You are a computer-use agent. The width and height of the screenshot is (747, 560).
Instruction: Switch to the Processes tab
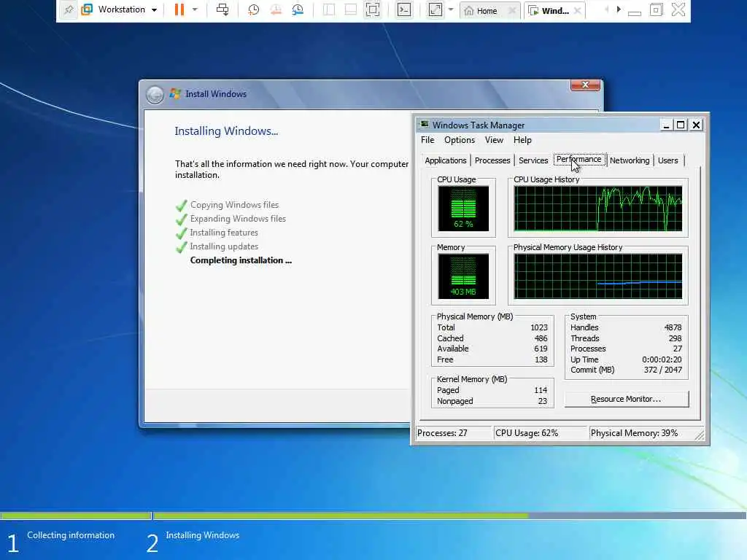tap(492, 160)
